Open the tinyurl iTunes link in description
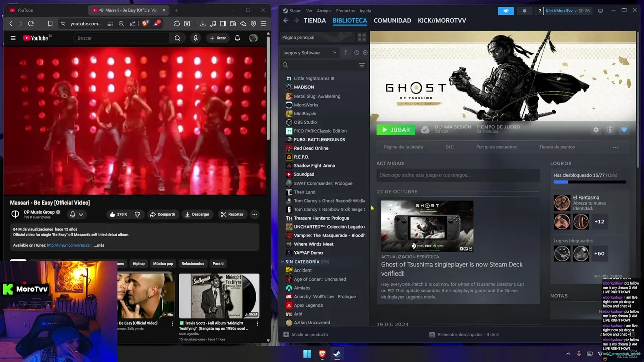Image resolution: width=644 pixels, height=362 pixels. [69, 245]
